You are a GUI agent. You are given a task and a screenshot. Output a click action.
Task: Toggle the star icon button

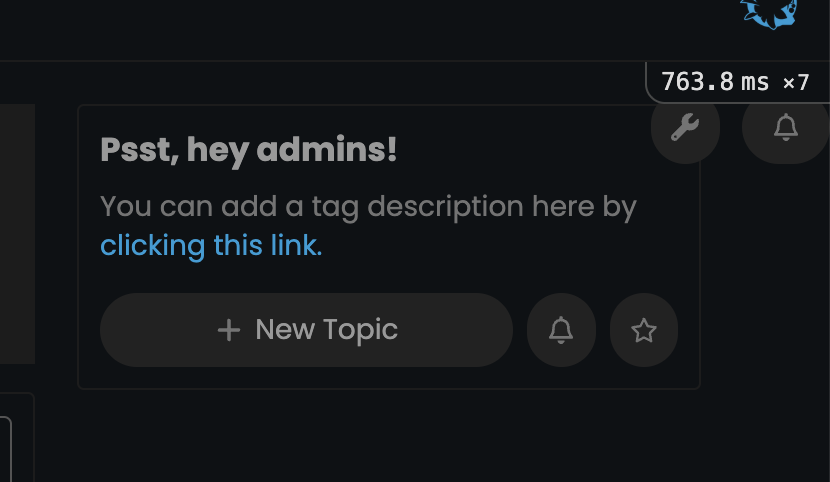[x=644, y=330]
